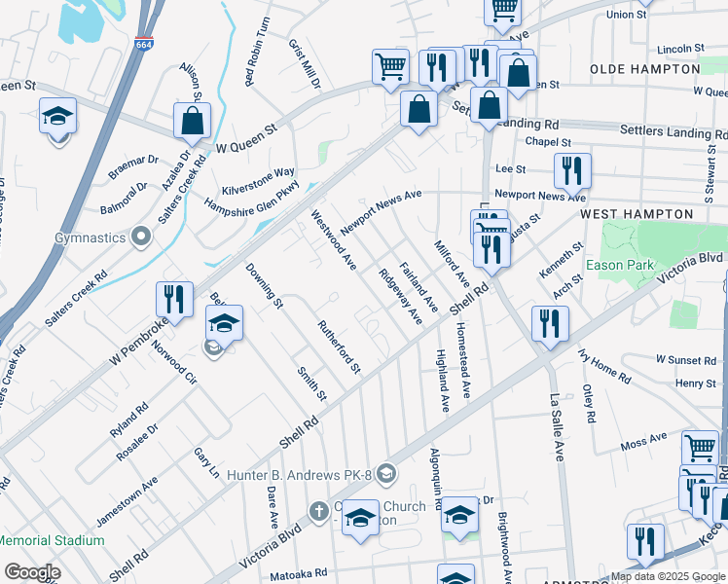Select the Ridgeway Ave street label
Viewport: 728px width, 584px height.
(401, 297)
